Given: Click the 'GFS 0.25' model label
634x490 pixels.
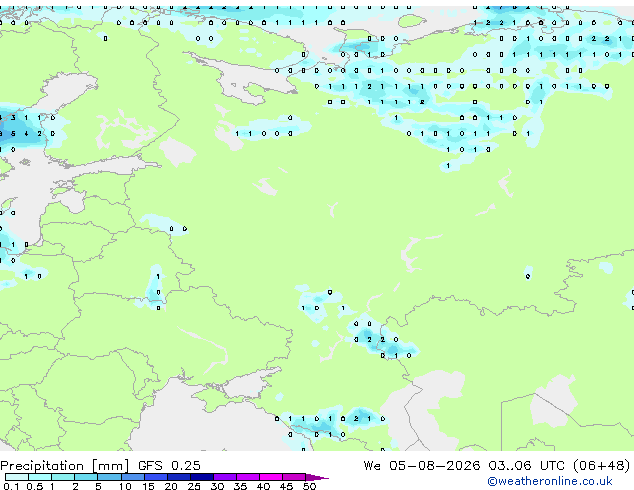Looking at the screenshot, I should 169,466.
